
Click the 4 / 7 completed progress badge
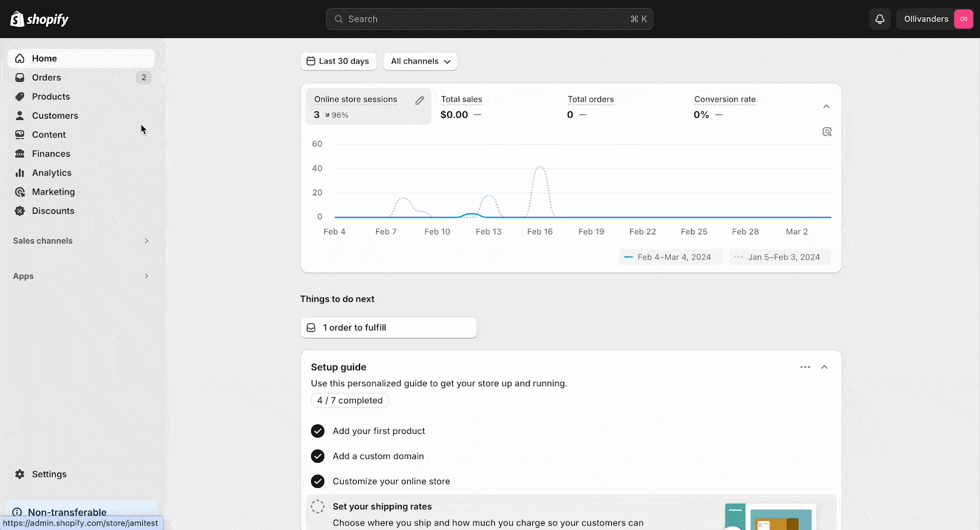click(350, 400)
